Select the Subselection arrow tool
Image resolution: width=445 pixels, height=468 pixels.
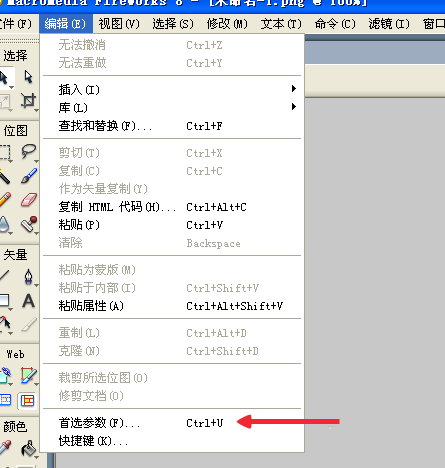pos(28,77)
